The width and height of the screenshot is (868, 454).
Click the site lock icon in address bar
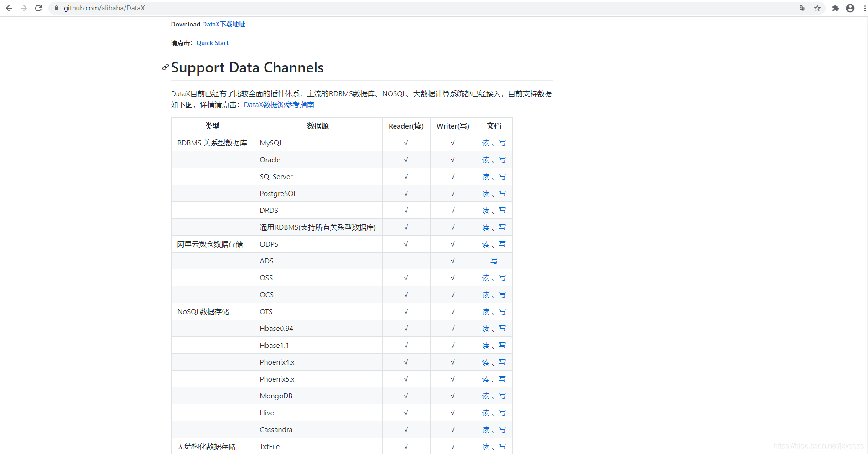(x=57, y=8)
